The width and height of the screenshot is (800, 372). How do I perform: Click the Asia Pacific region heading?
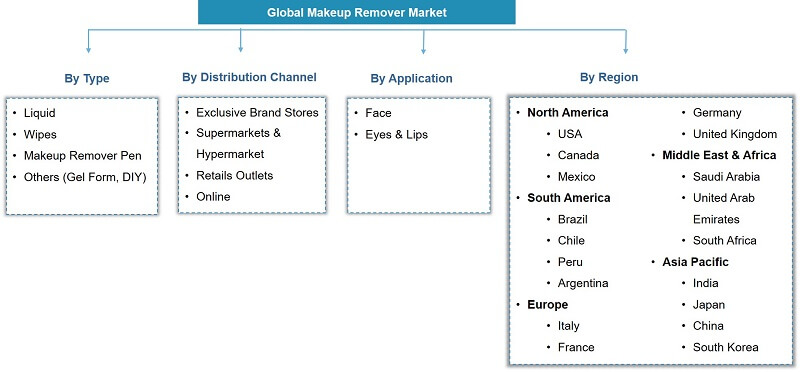[695, 262]
